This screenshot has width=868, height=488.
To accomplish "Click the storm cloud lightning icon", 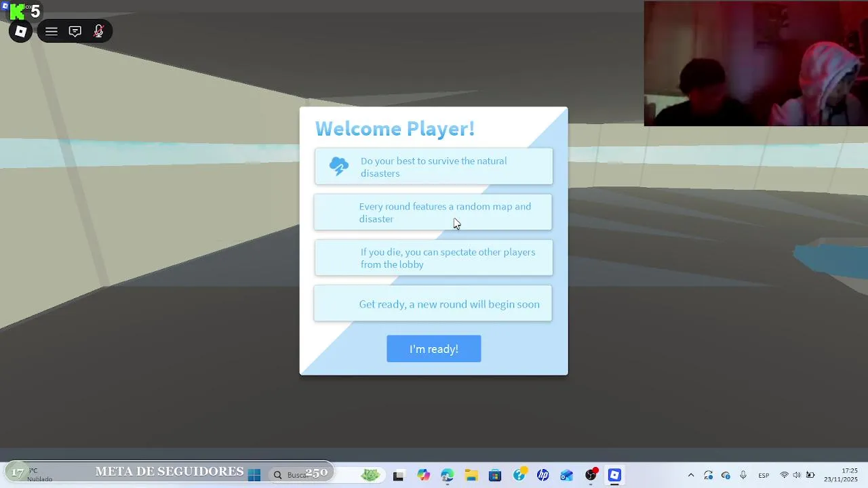I will pos(338,167).
